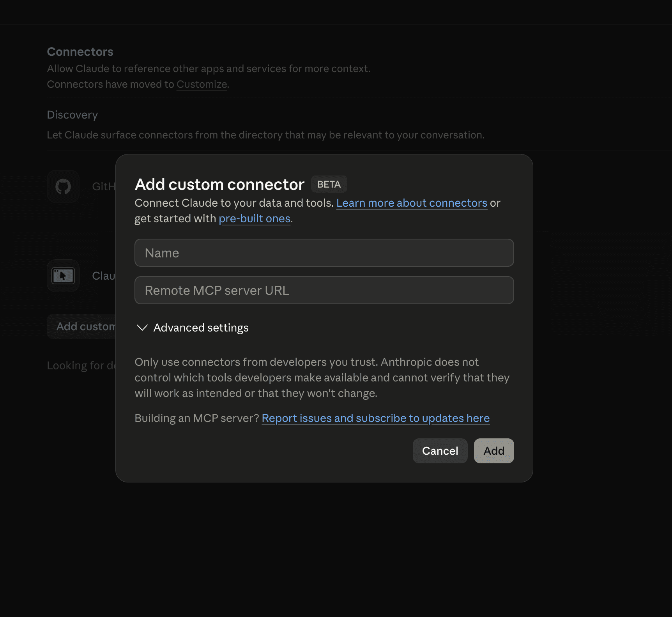672x617 pixels.
Task: Open Learn more about connectors link
Action: pyautogui.click(x=412, y=203)
